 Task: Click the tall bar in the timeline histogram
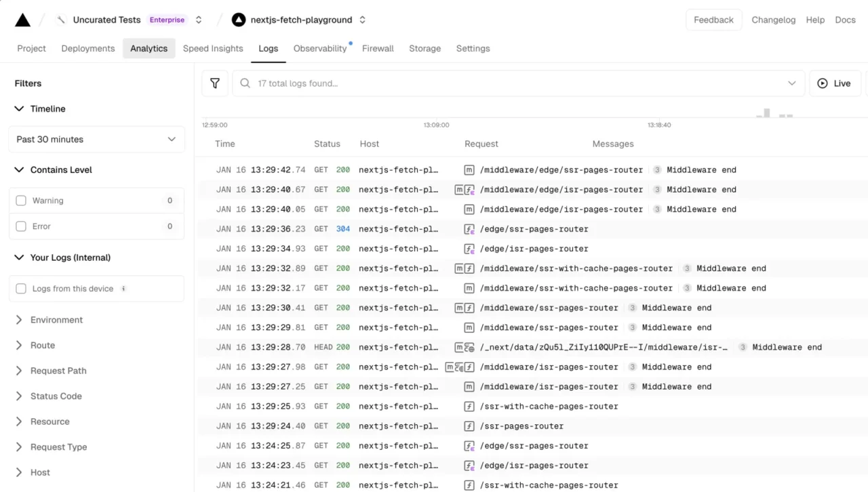[767, 113]
